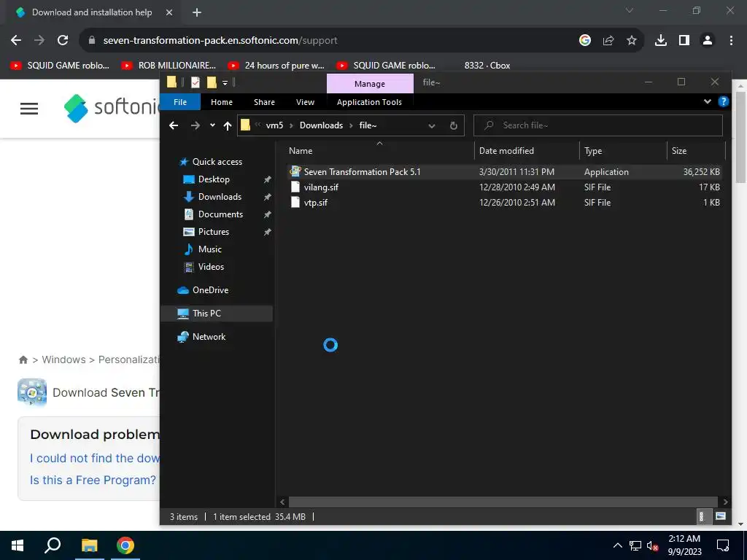
Task: Open Desktop in navigation pane
Action: [x=214, y=179]
